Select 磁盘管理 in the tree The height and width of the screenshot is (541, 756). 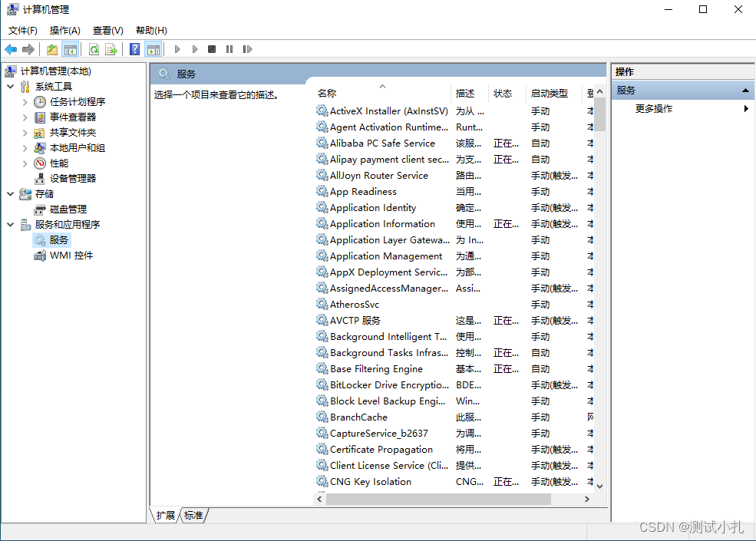pyautogui.click(x=68, y=209)
